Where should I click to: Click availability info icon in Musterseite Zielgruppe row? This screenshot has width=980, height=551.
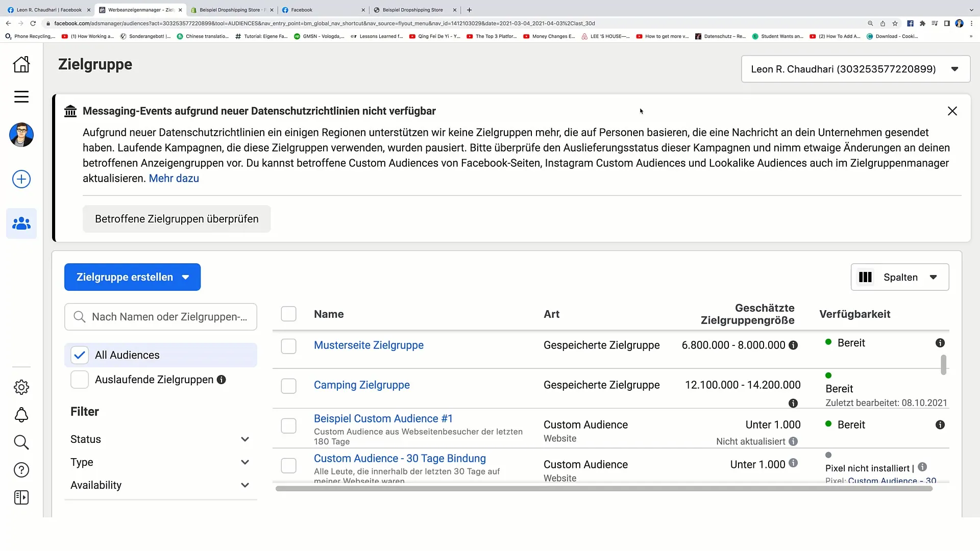click(x=940, y=343)
